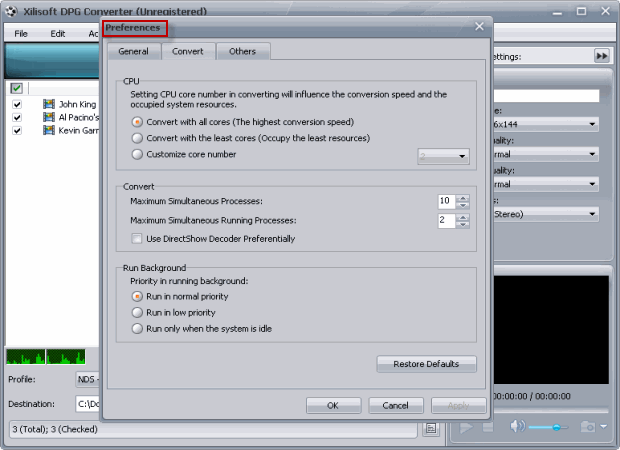Enable Use DirectShow Decoder Preferentially
The image size is (620, 450).
[137, 238]
